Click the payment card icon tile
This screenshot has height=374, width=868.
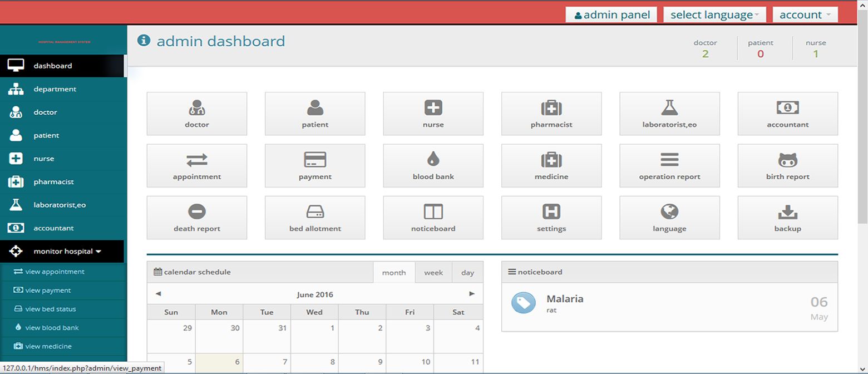[x=315, y=165]
